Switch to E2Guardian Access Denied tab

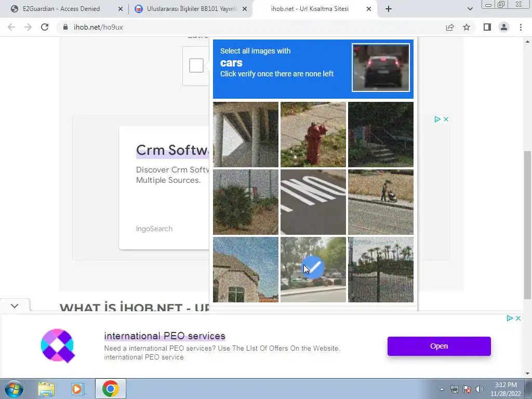61,9
